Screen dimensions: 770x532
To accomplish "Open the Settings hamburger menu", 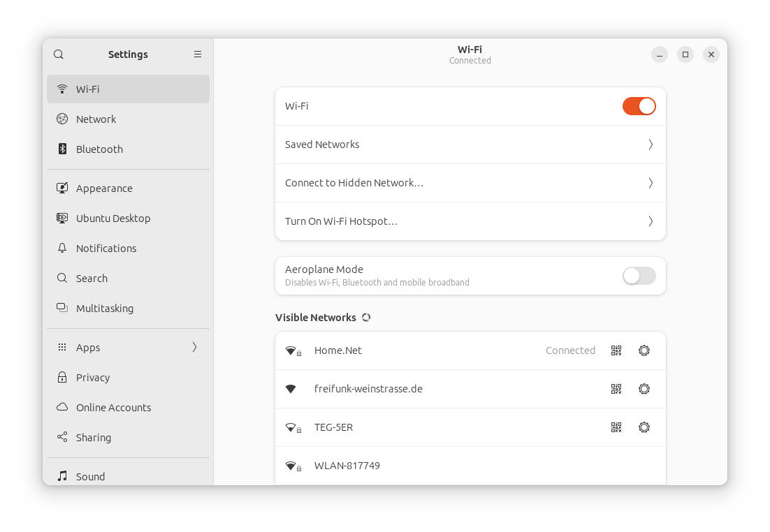I will [x=198, y=54].
